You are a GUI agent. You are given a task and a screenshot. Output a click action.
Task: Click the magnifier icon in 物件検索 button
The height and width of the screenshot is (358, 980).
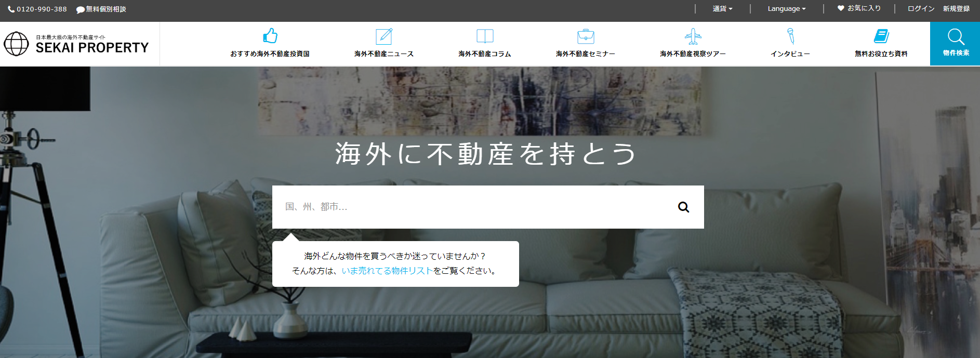[956, 37]
